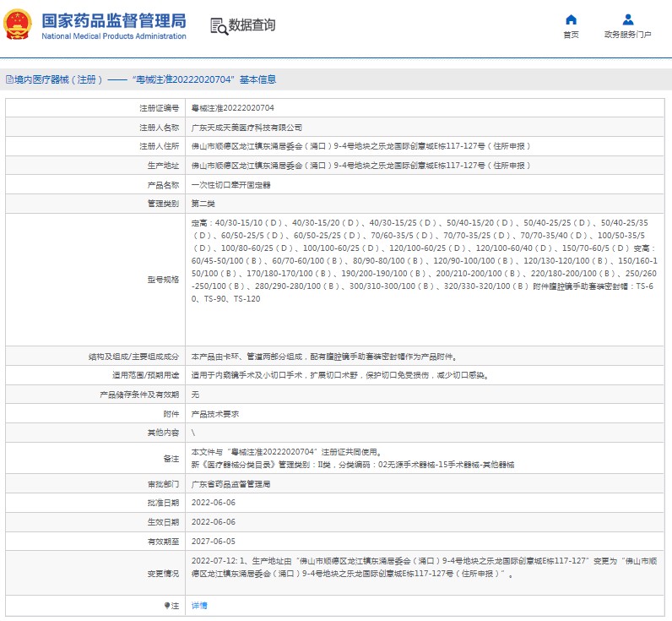Open the 数据查询 heading text

pyautogui.click(x=252, y=25)
